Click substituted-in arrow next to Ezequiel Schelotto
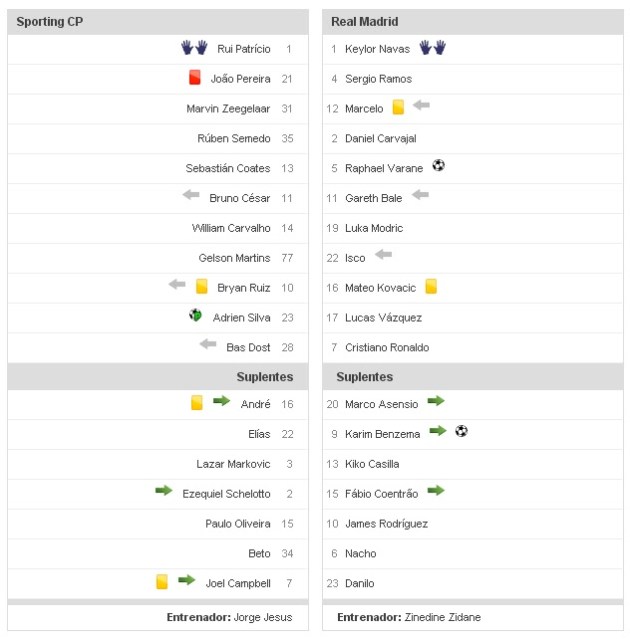This screenshot has width=630, height=639. [164, 491]
